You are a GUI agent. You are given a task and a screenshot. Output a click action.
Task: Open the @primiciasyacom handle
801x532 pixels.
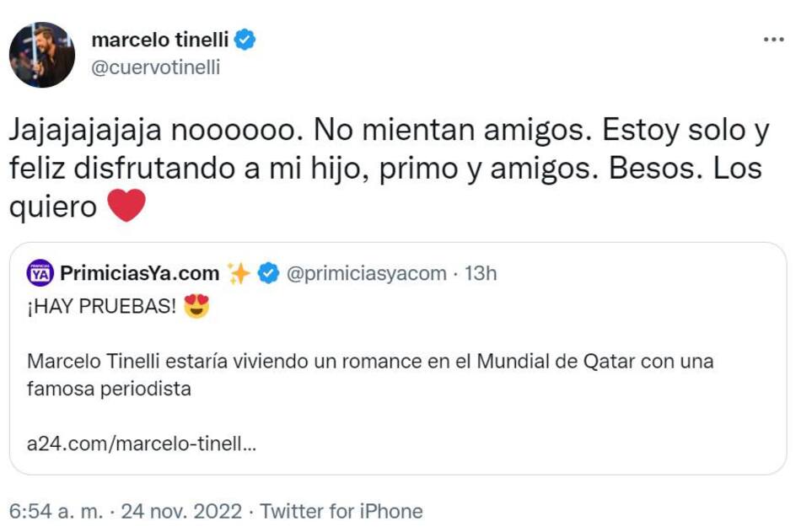click(367, 273)
